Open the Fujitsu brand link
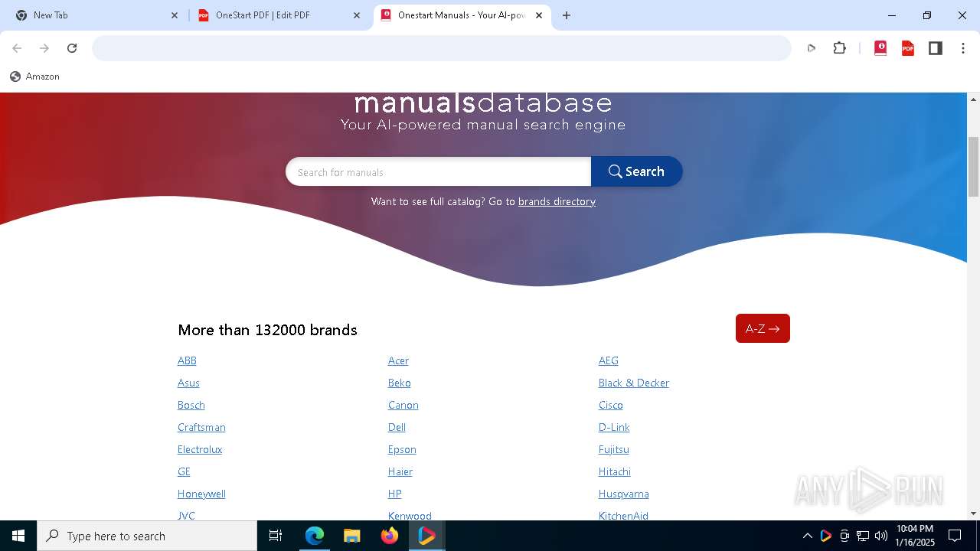Image resolution: width=980 pixels, height=551 pixels. pos(614,449)
